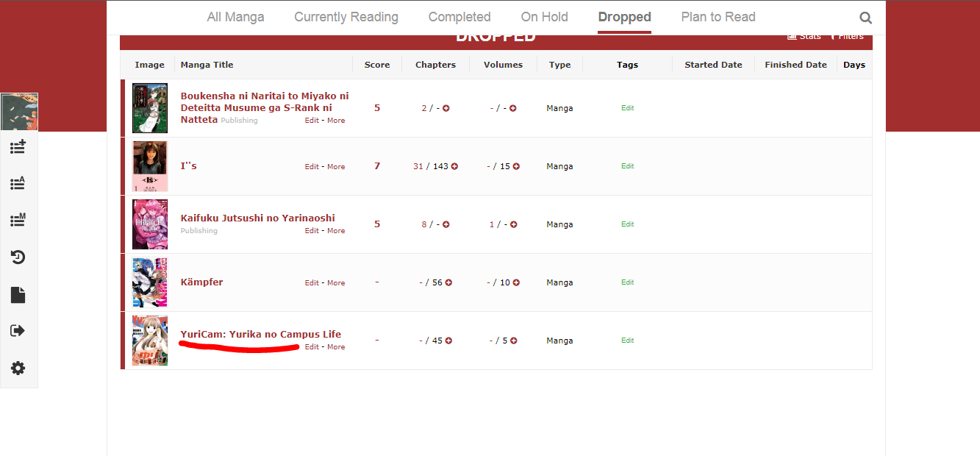Image resolution: width=980 pixels, height=456 pixels.
Task: Click Edit beside the I"s title
Action: click(x=312, y=167)
